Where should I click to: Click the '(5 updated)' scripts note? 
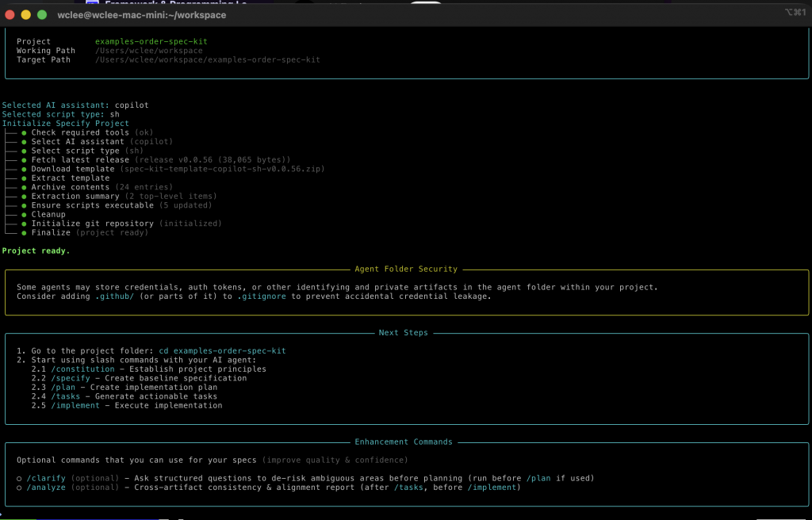186,205
